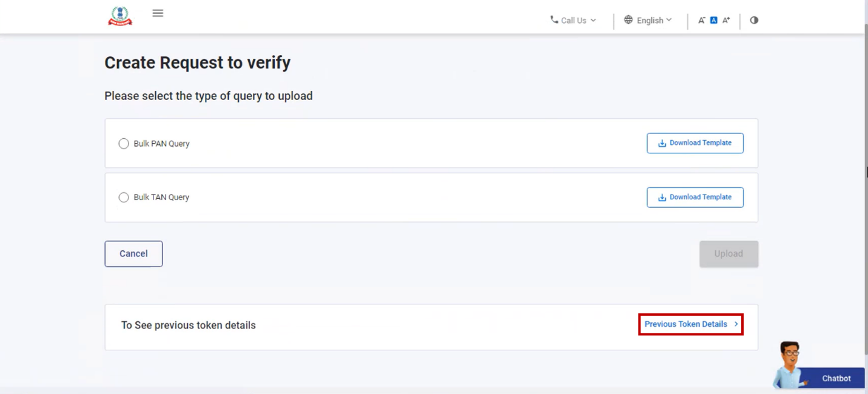Open the Chatbot assistant avatar
This screenshot has height=394, width=868.
click(789, 364)
